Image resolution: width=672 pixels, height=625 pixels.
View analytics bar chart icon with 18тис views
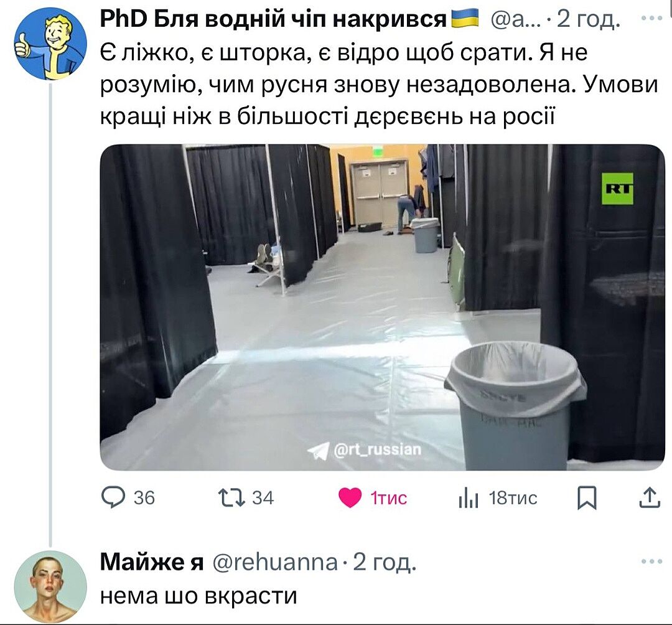coord(468,498)
